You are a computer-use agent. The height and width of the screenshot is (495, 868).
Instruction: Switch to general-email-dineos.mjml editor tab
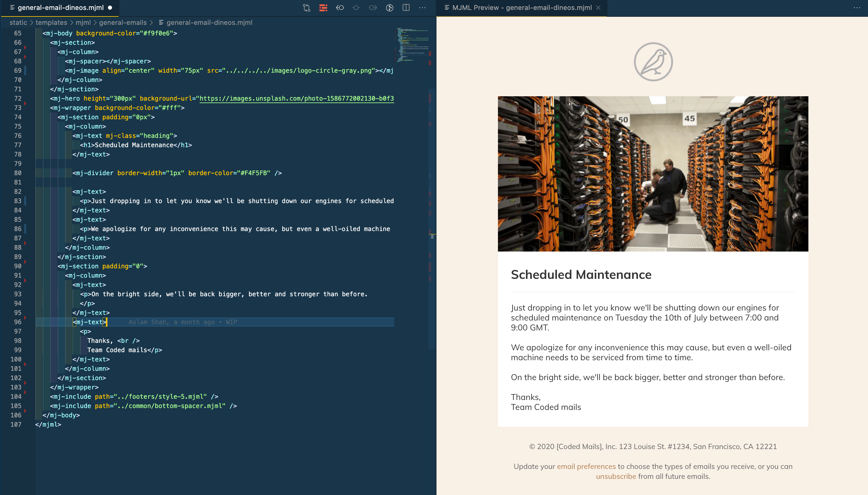coord(60,7)
